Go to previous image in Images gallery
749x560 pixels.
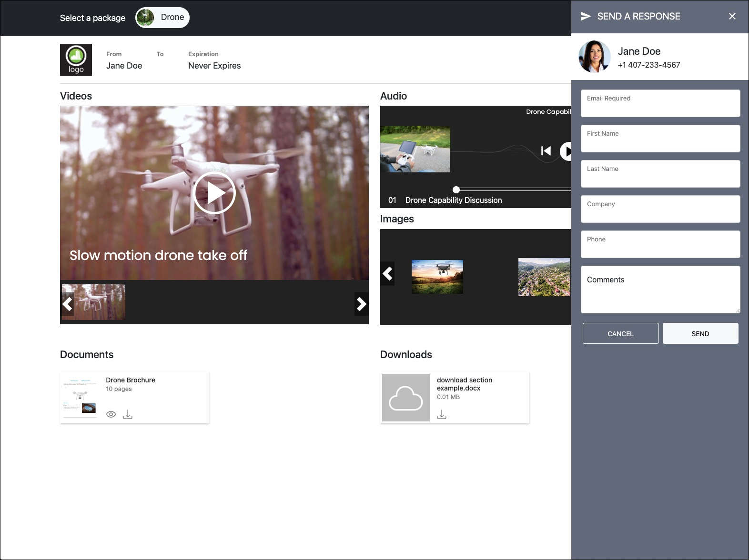click(388, 274)
